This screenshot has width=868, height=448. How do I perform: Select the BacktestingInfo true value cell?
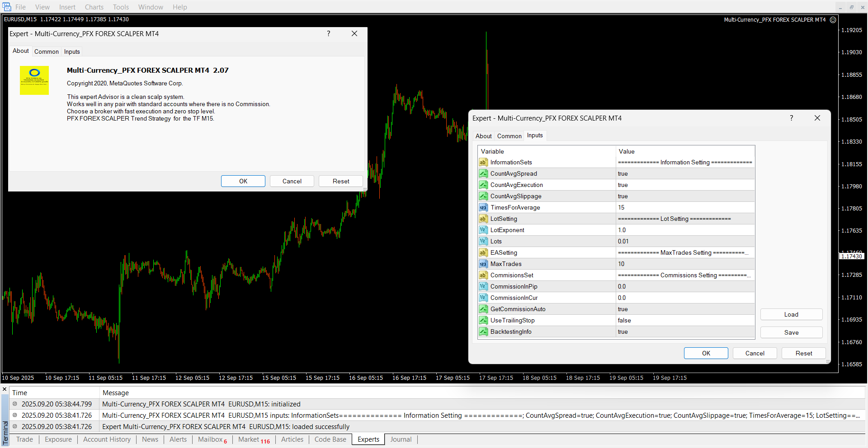tap(684, 331)
